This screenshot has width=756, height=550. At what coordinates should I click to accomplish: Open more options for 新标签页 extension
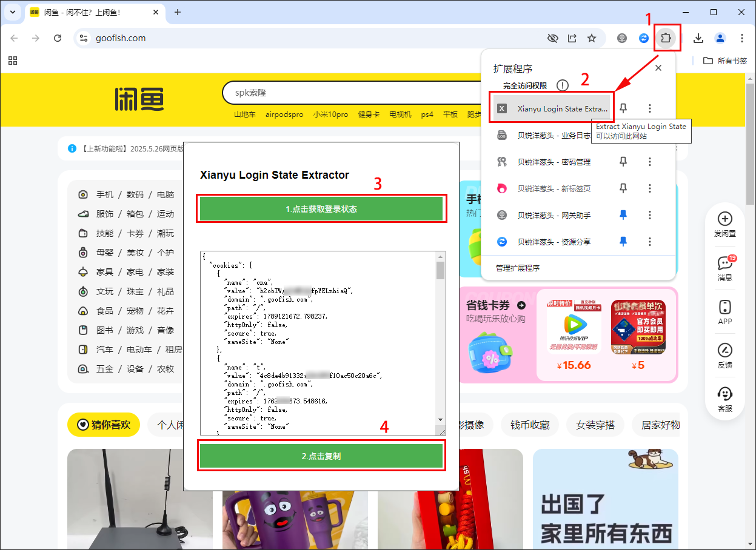click(x=650, y=188)
